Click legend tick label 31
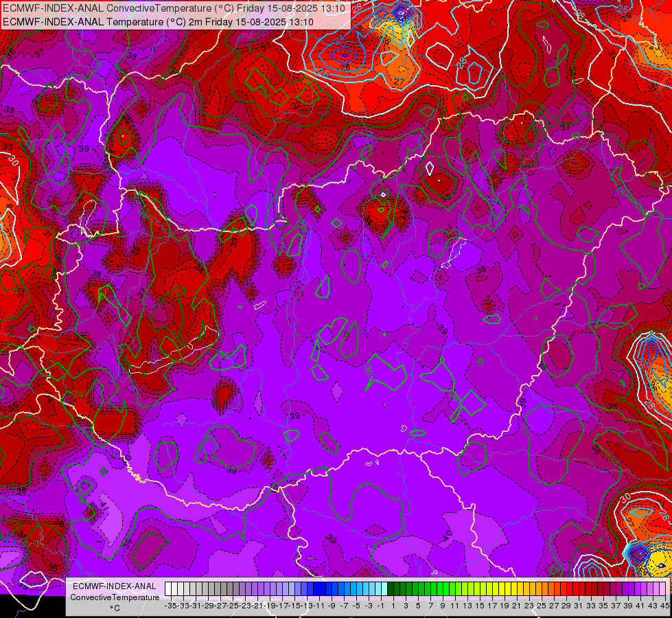 (x=579, y=606)
